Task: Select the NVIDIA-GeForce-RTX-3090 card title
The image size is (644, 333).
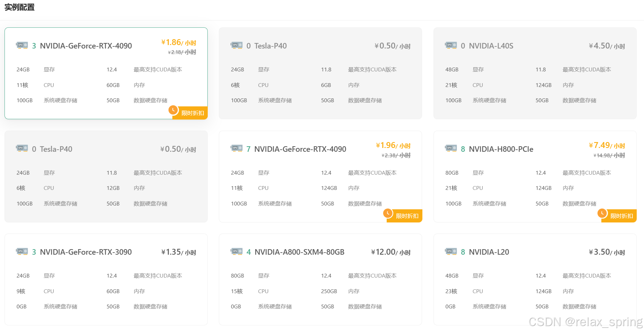Action: tap(86, 252)
